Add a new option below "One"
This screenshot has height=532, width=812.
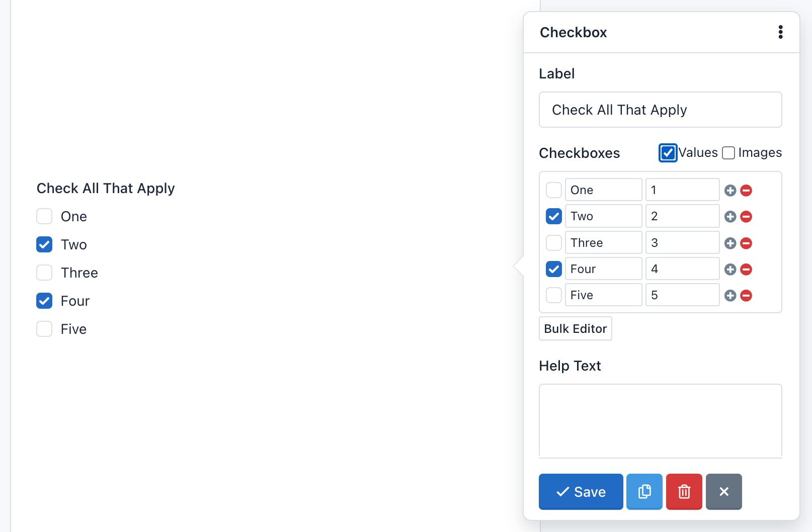(x=730, y=190)
